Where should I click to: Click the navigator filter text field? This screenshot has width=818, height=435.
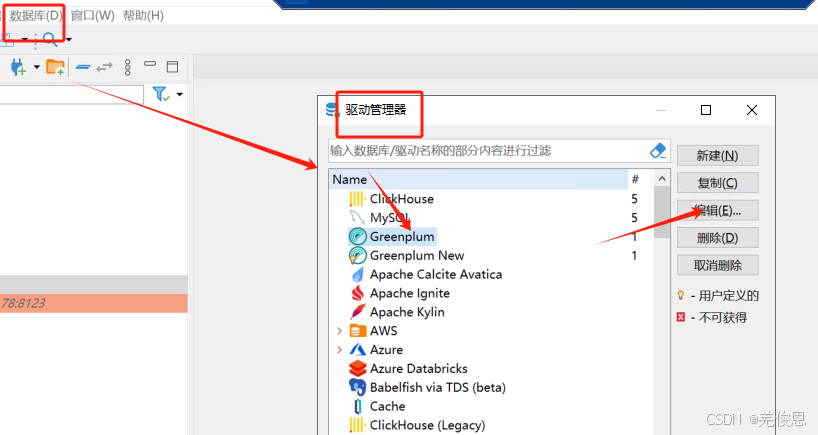[71, 95]
